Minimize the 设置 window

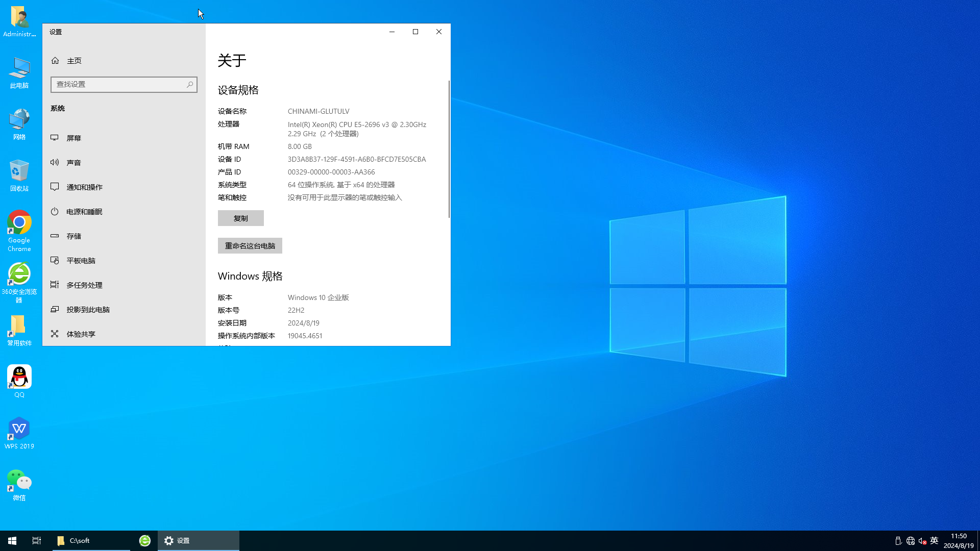click(x=392, y=32)
